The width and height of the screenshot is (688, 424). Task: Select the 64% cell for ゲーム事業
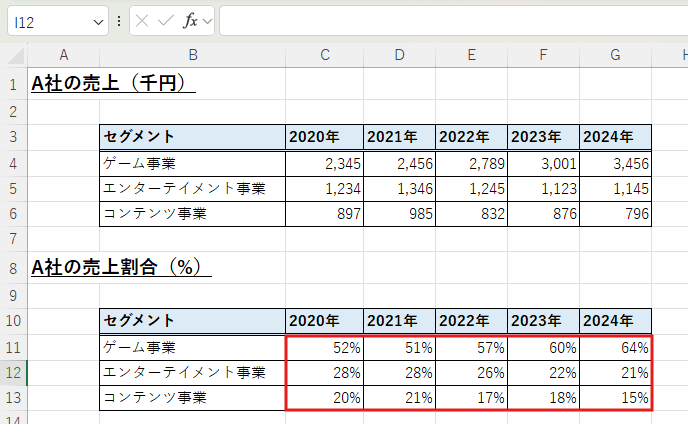tap(615, 348)
